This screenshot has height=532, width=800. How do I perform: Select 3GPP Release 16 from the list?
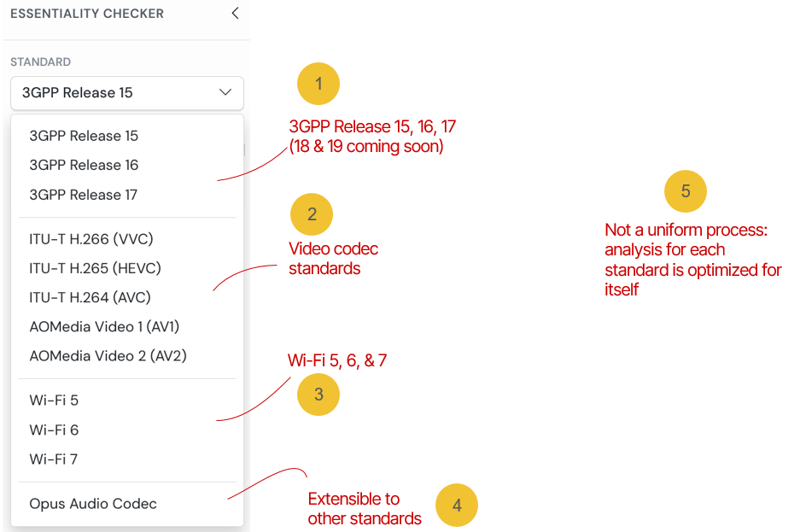click(x=127, y=166)
